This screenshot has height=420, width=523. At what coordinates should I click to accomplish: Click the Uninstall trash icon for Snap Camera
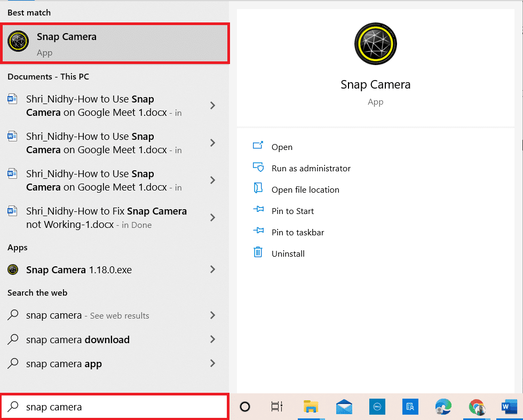(x=258, y=253)
